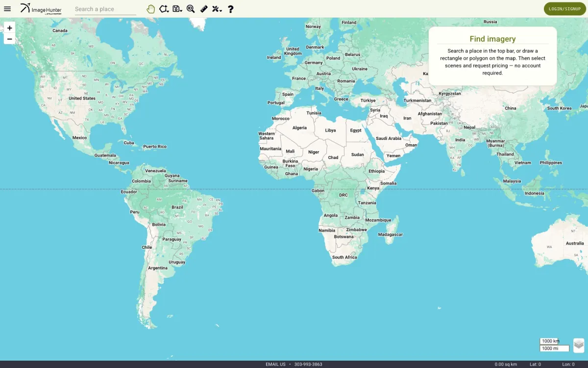Focus the Search a place field
This screenshot has height=368, width=588.
click(x=105, y=9)
